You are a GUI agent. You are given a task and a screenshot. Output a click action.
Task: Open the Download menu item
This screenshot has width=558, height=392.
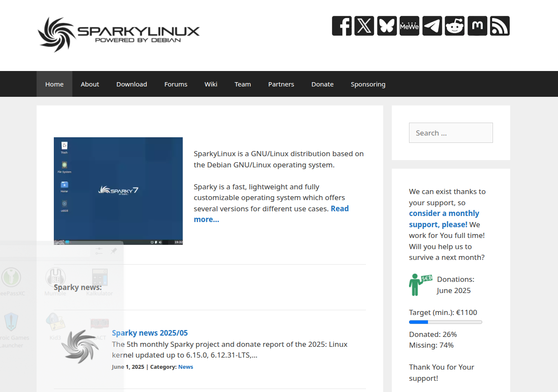point(132,84)
